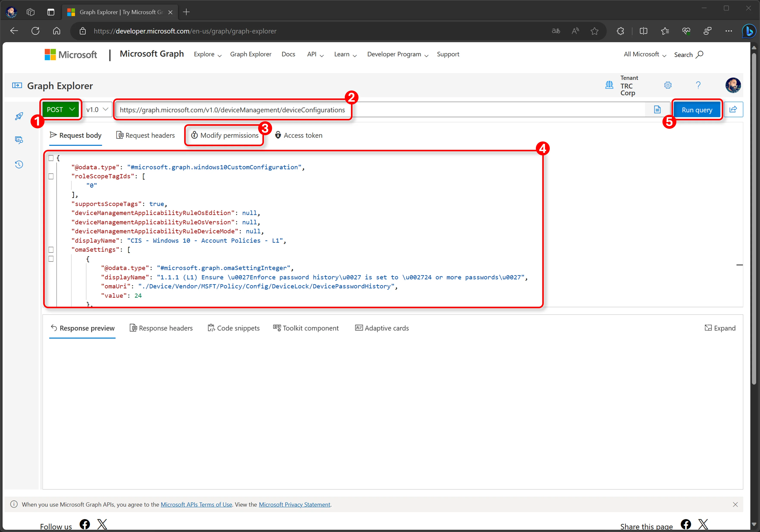Open Microsoft Privacy Statement link

(295, 504)
